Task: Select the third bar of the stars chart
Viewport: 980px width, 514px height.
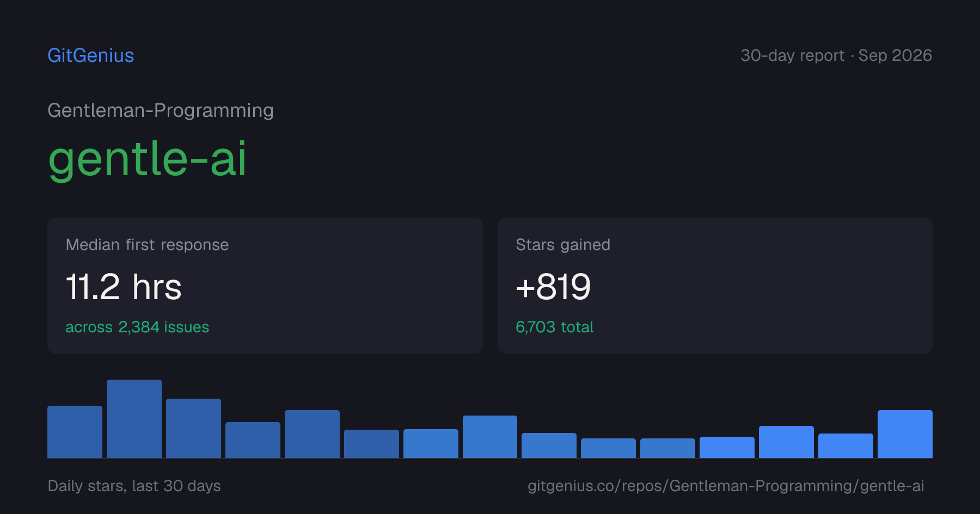Action: [193, 428]
